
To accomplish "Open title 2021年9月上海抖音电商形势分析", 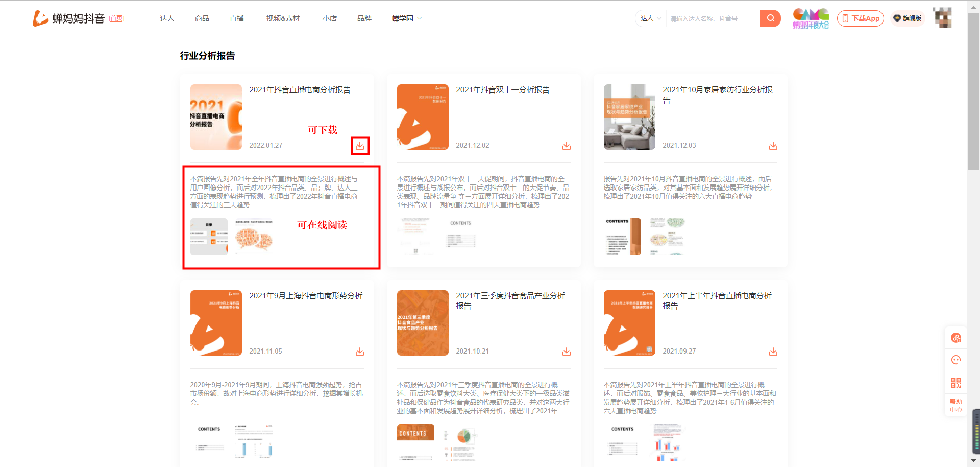I will (306, 296).
